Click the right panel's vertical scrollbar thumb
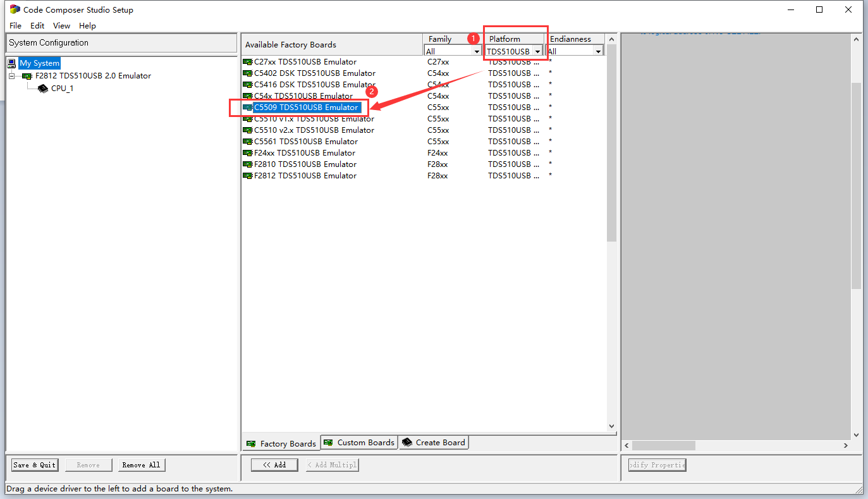This screenshot has width=868, height=499. [857, 185]
